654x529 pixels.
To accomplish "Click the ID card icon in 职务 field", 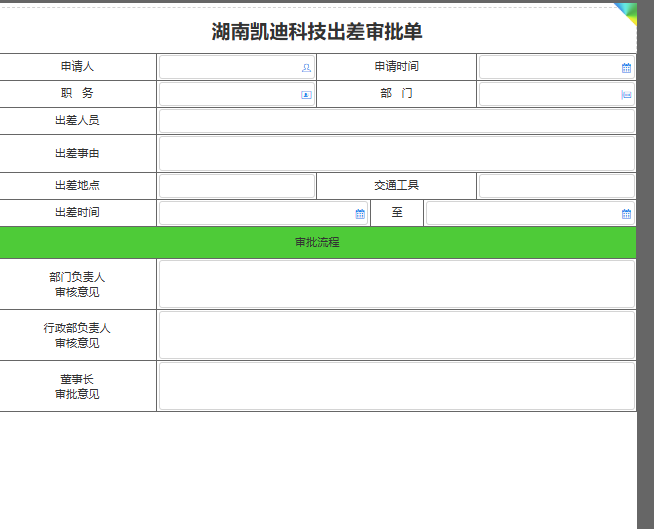I will coord(306,95).
